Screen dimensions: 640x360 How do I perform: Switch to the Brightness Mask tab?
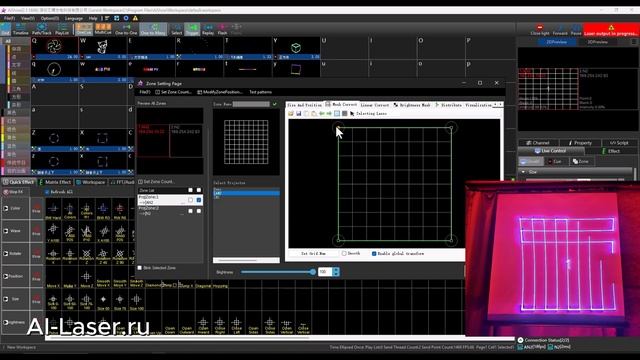point(412,105)
